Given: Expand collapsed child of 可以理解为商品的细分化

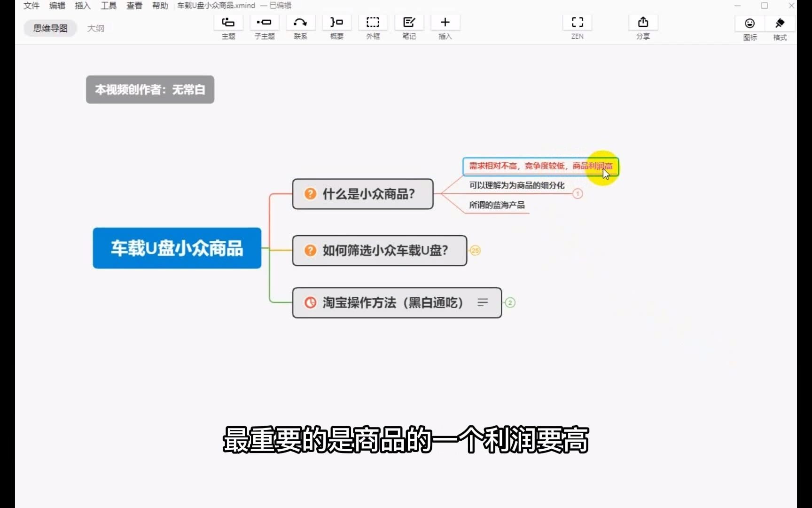Looking at the screenshot, I should coord(578,194).
